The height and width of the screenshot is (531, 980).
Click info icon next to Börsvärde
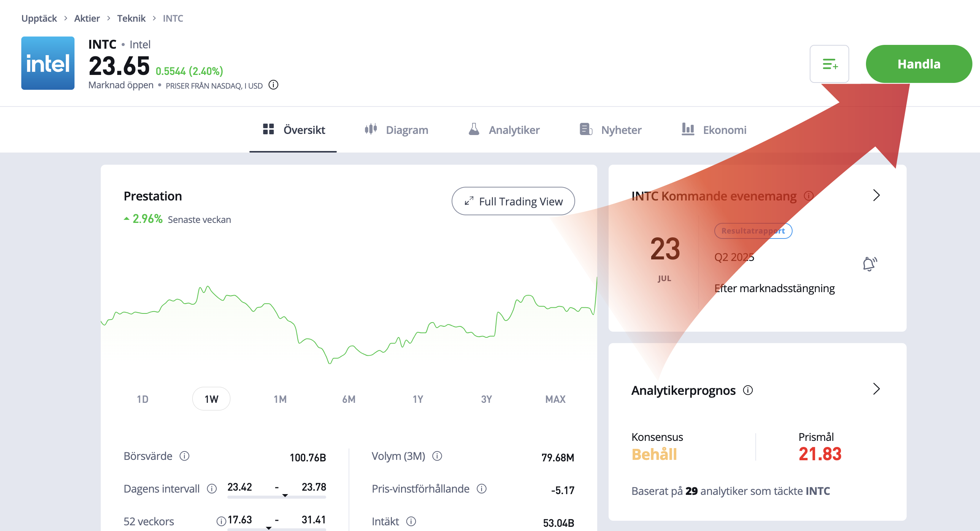(184, 456)
